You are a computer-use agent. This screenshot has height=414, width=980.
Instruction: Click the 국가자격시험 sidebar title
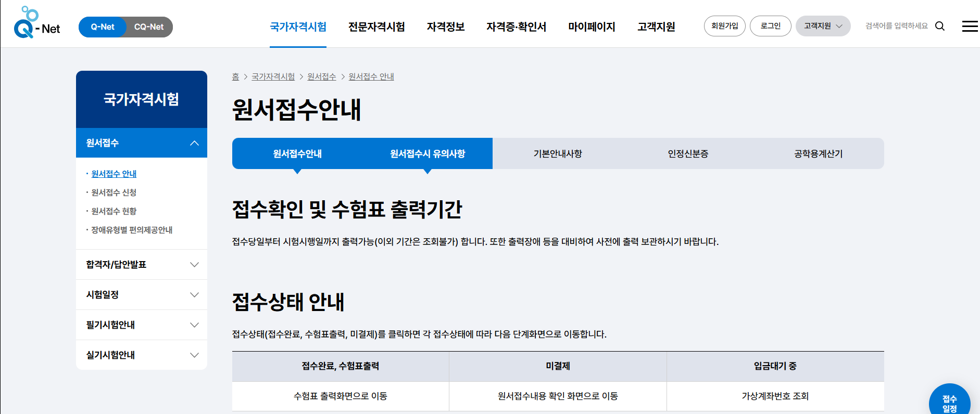[x=142, y=99]
